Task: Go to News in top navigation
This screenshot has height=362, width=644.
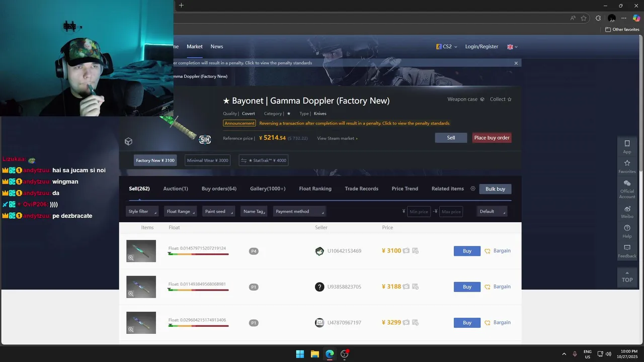Action: pyautogui.click(x=217, y=46)
